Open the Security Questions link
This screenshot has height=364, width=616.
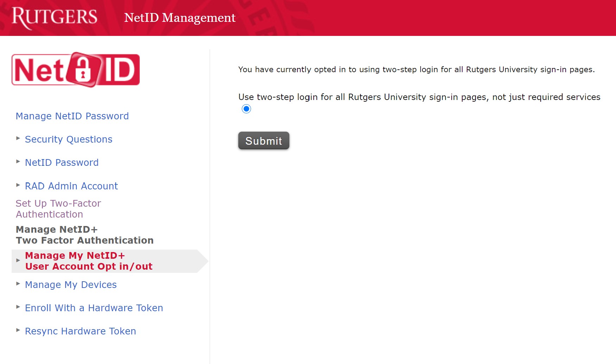[69, 139]
